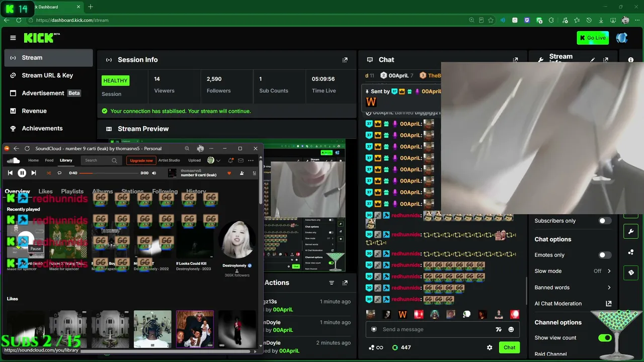Open Kick profile avatar menu
Image resolution: width=644 pixels, height=362 pixels.
[622, 38]
